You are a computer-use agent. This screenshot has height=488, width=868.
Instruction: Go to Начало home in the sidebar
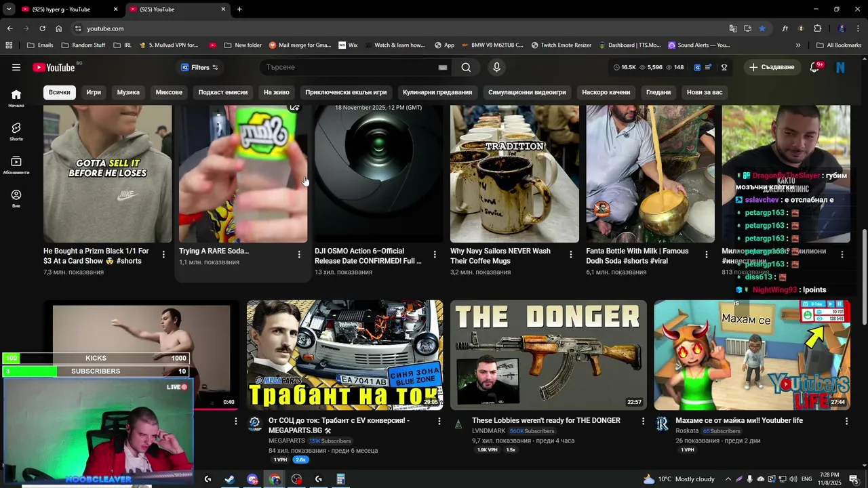tap(16, 98)
